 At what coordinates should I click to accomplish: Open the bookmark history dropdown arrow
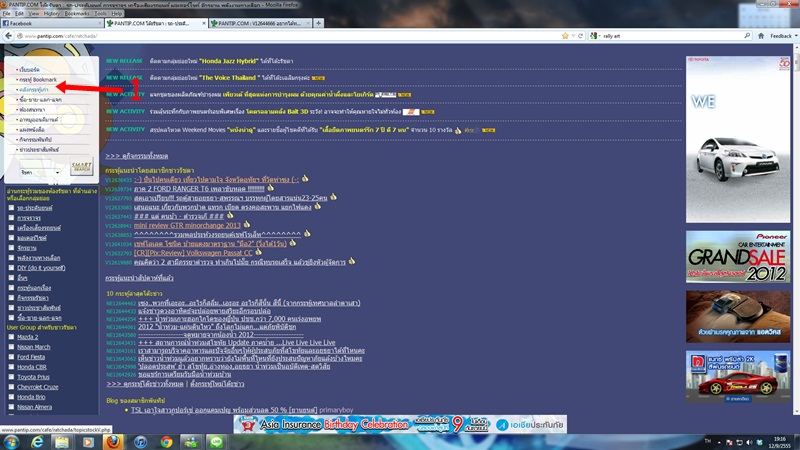[573, 36]
